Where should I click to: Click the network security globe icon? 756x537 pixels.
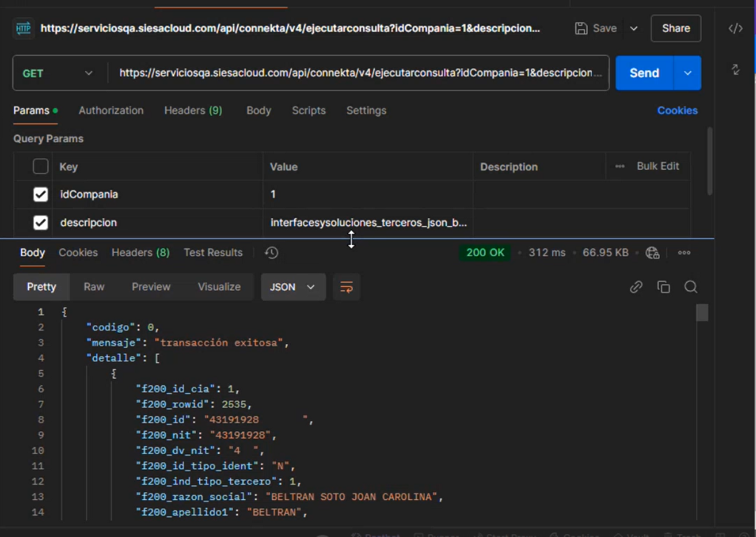click(x=652, y=252)
